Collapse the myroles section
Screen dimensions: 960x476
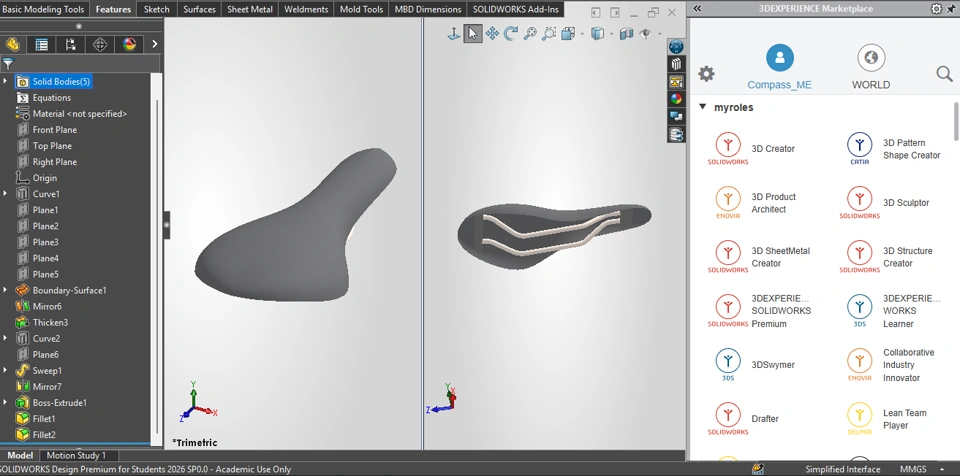pyautogui.click(x=703, y=107)
